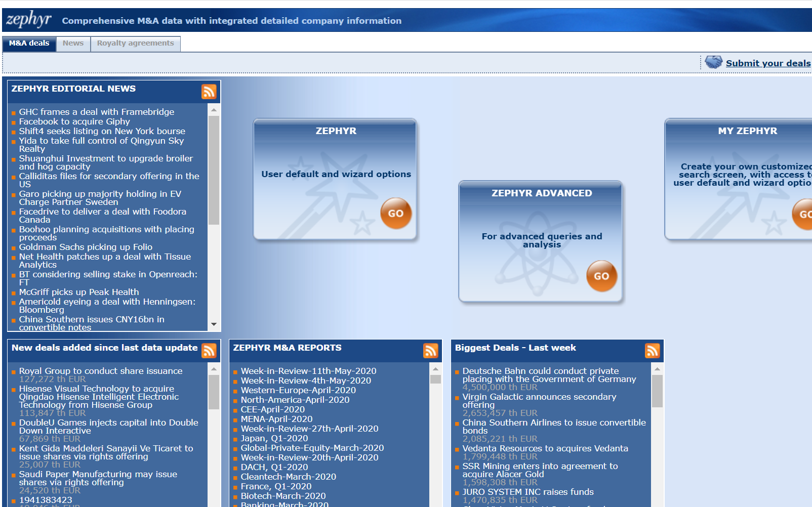Click the Zephyr logo in header
Viewport: 812px width, 507px height.
coord(29,19)
